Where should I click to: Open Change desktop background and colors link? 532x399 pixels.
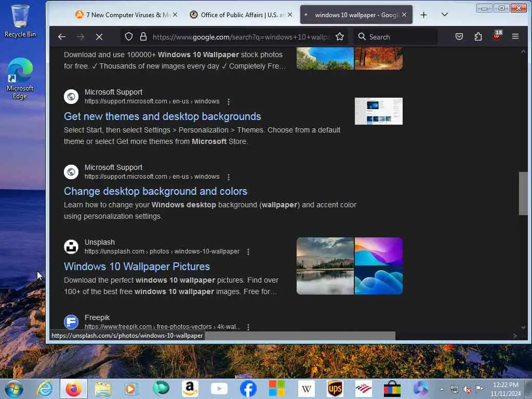pos(155,191)
